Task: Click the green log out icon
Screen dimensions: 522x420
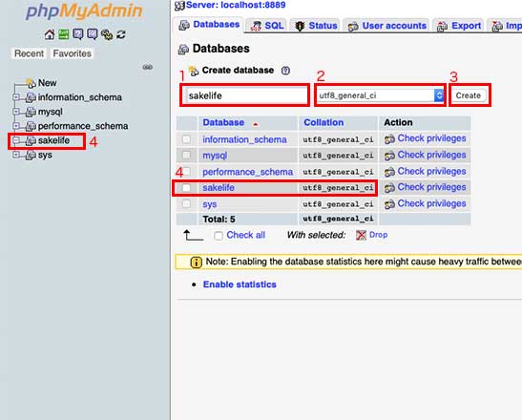Action: pyautogui.click(x=64, y=34)
